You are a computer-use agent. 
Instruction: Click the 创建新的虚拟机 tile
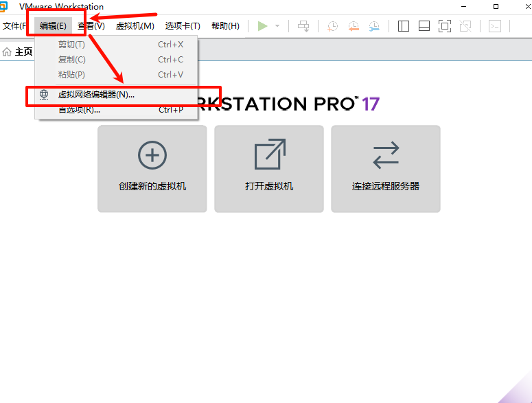tap(152, 169)
